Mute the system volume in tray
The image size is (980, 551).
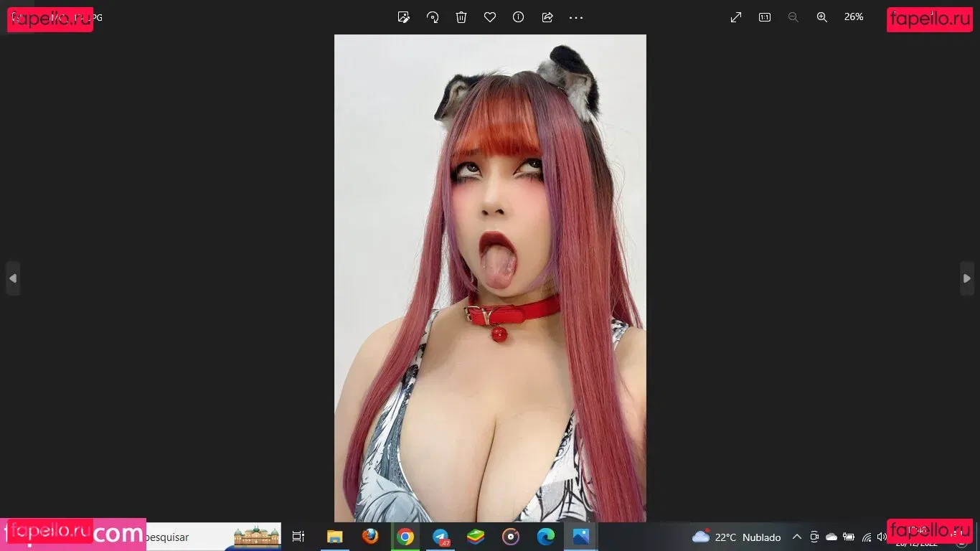pos(882,537)
